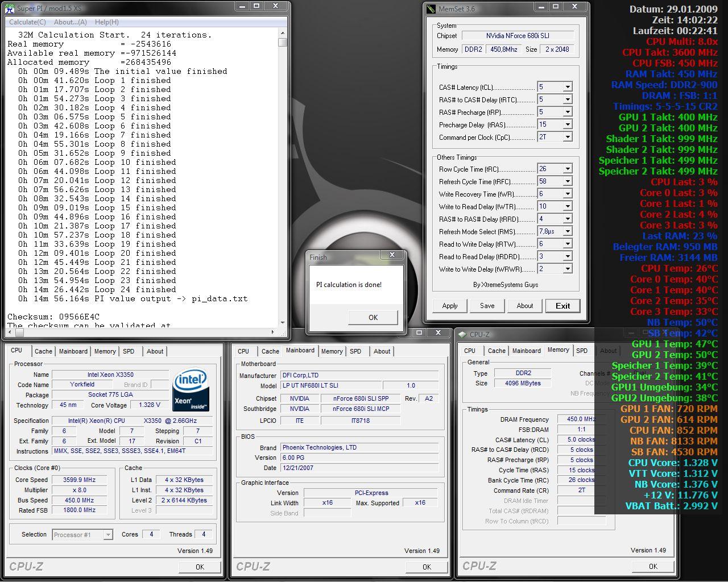This screenshot has height=582, width=728.
Task: Click the Super PI scrollbar up arrow
Action: [x=283, y=34]
